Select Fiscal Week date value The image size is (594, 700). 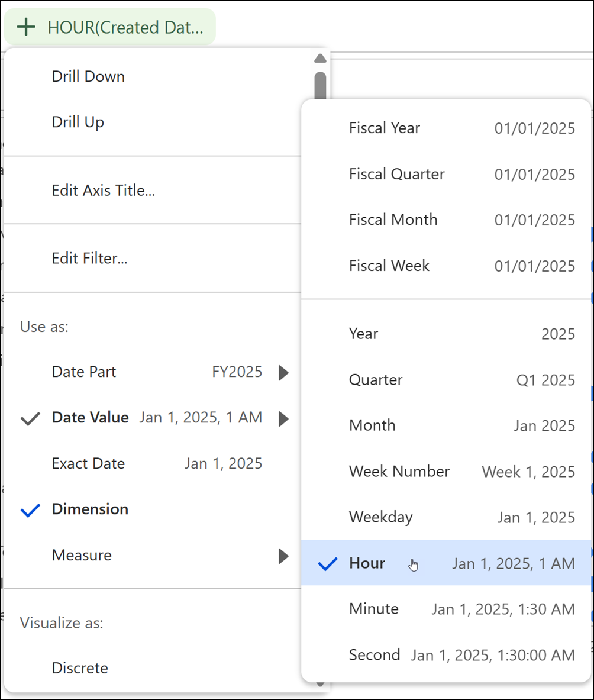446,266
